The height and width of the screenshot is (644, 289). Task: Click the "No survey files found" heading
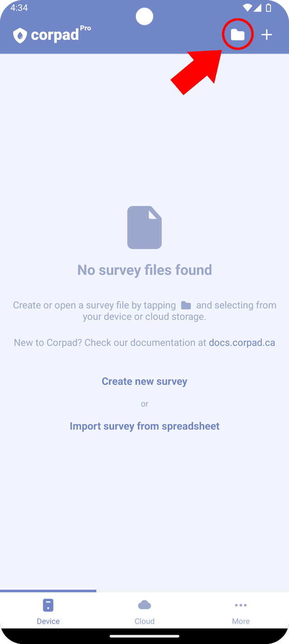144,270
